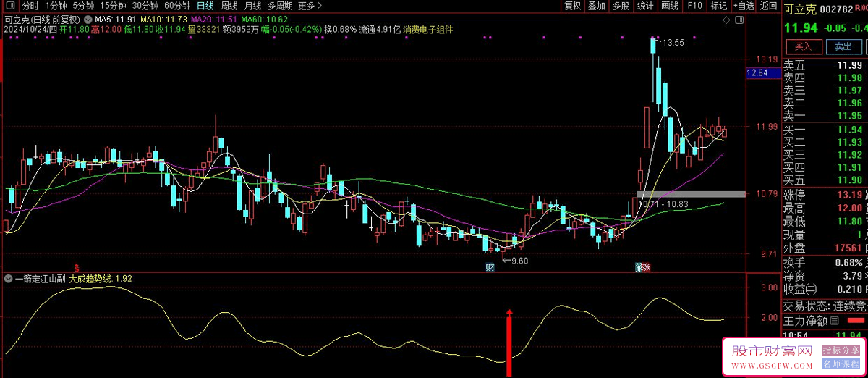Select the 卖五 ask price row
Image resolution: width=868 pixels, height=378 pixels.
pos(825,65)
